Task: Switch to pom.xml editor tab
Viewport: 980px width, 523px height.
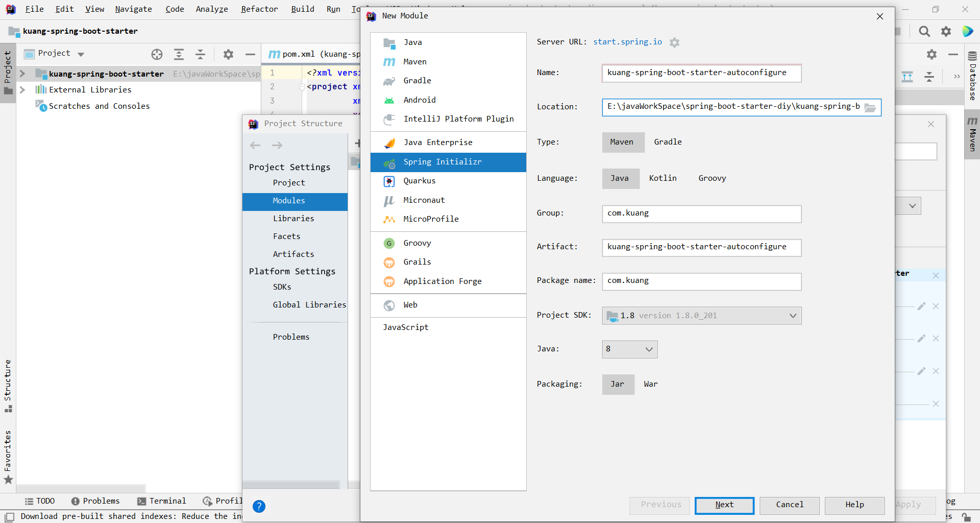Action: pos(314,54)
